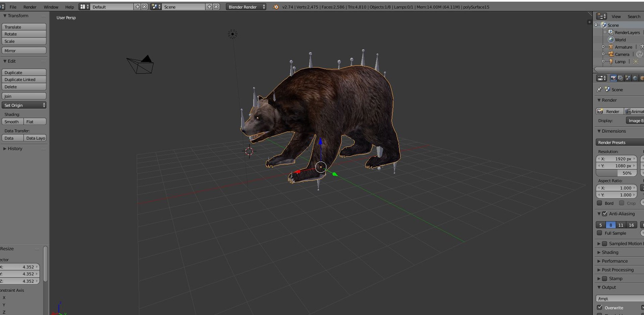Add a new screen layout with plus icon

click(138, 7)
